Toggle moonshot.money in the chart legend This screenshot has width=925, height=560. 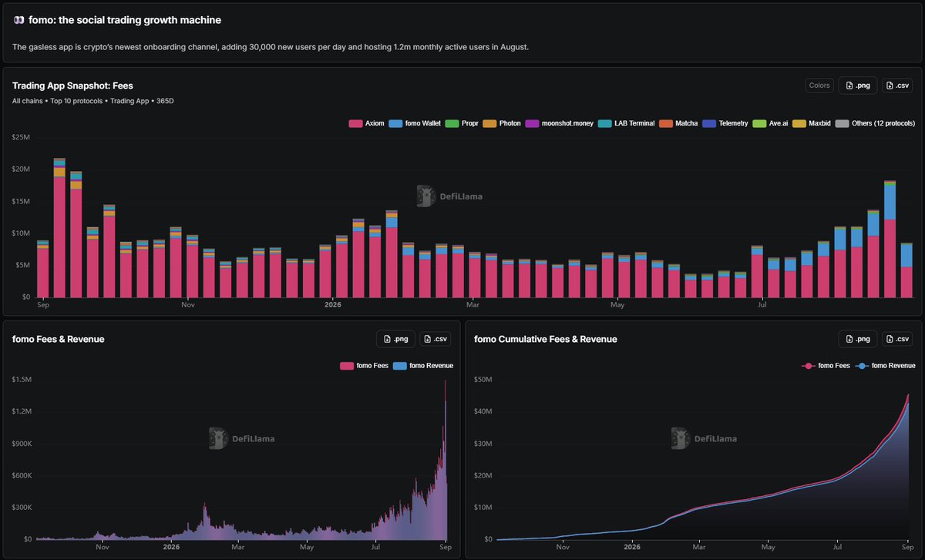click(560, 123)
